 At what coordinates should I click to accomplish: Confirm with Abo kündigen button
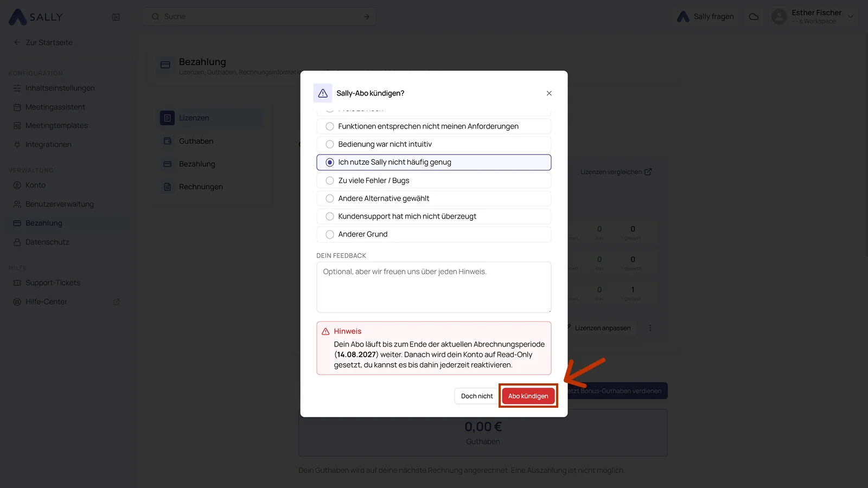click(528, 396)
